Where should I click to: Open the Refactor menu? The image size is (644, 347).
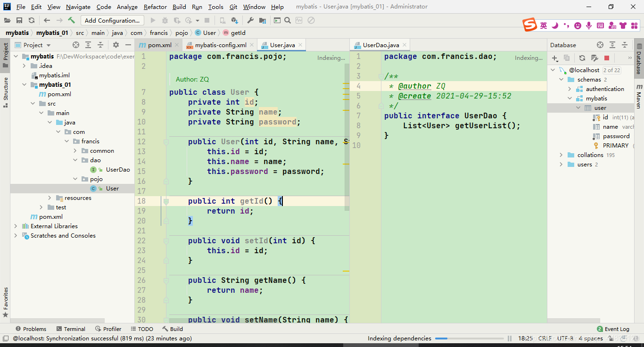coord(155,7)
